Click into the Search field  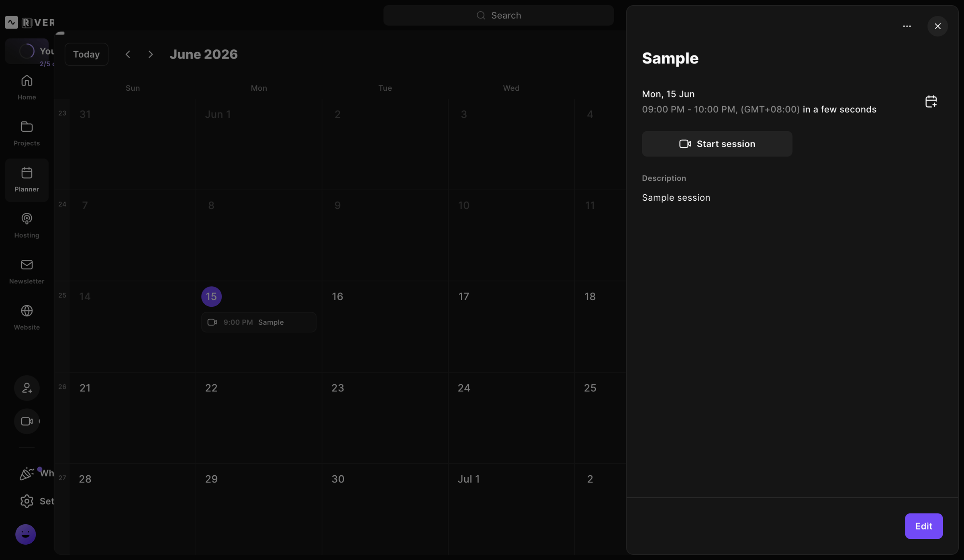(498, 15)
